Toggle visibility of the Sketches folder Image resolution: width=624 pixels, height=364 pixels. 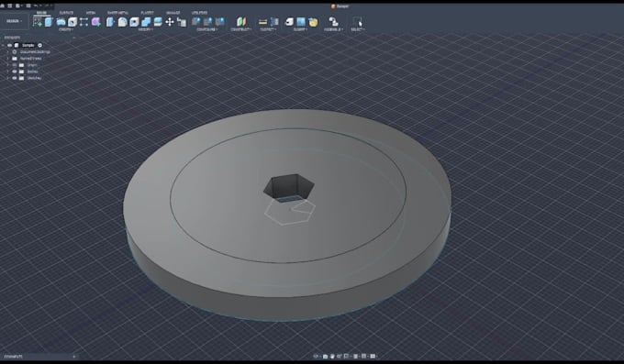point(15,78)
